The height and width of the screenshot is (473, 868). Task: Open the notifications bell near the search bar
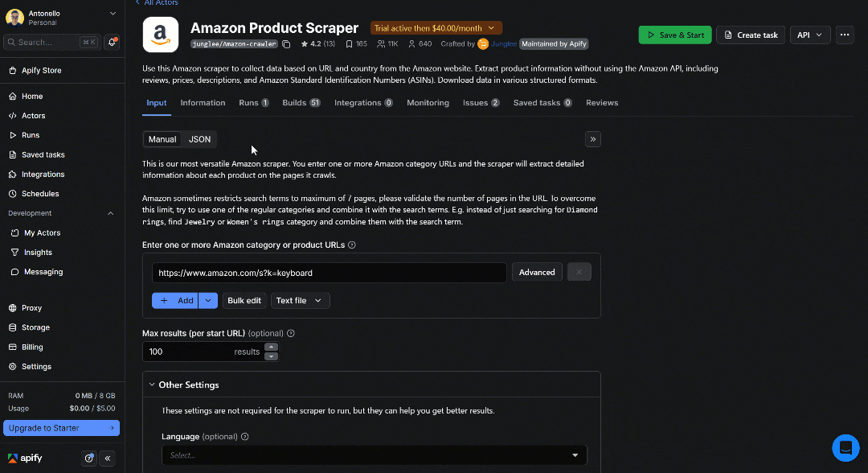(x=113, y=42)
